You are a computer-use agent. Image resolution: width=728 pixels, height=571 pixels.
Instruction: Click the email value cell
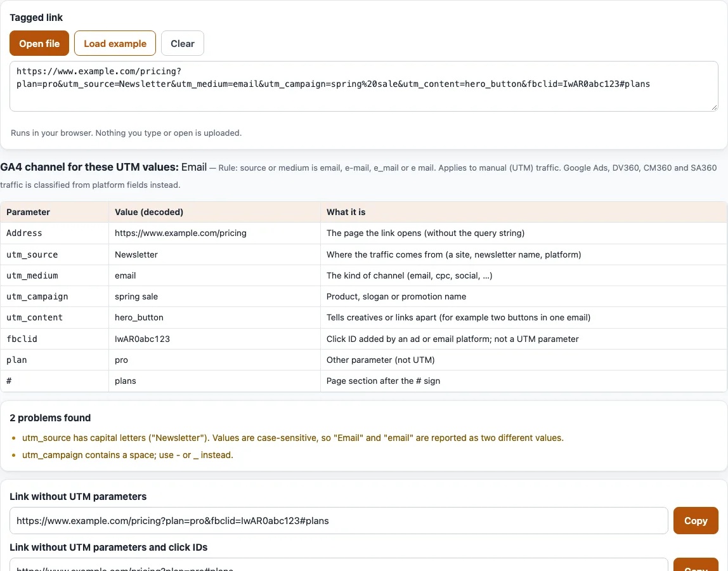[214, 275]
